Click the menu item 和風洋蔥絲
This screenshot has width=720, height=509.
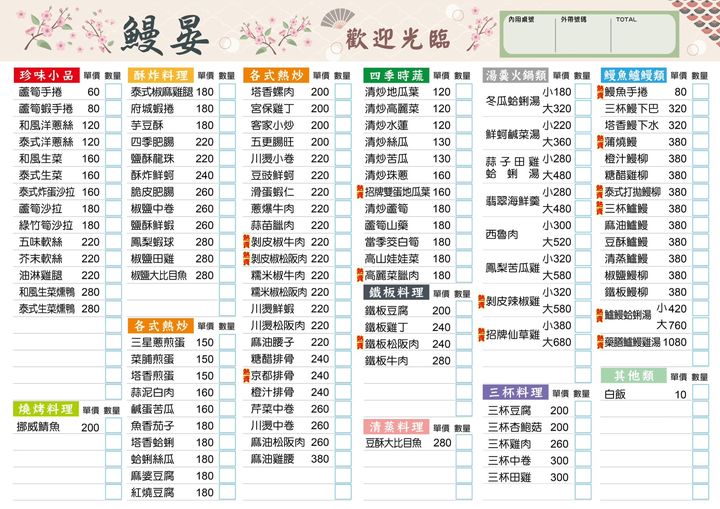(46, 125)
